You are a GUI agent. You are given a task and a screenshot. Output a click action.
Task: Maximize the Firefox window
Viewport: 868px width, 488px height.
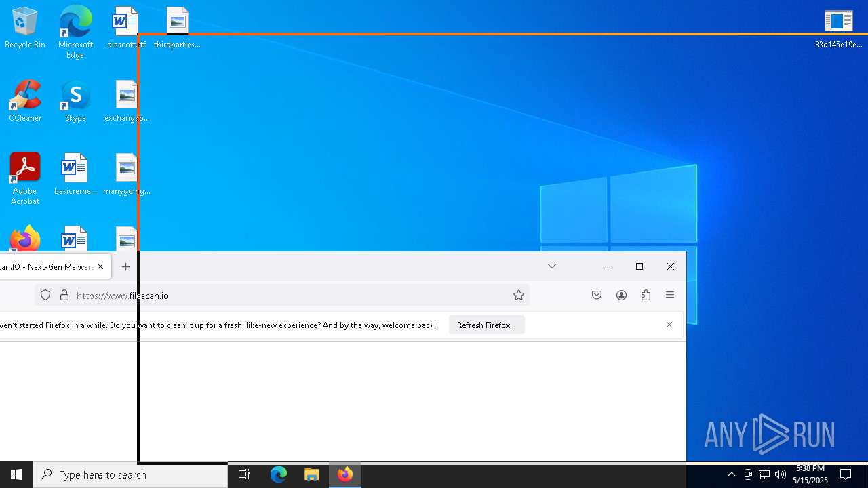pyautogui.click(x=639, y=266)
